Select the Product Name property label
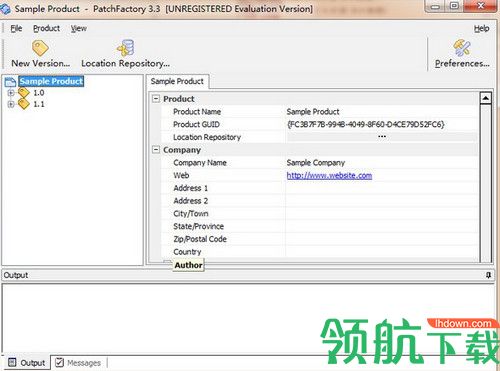500x371 pixels. 197,112
